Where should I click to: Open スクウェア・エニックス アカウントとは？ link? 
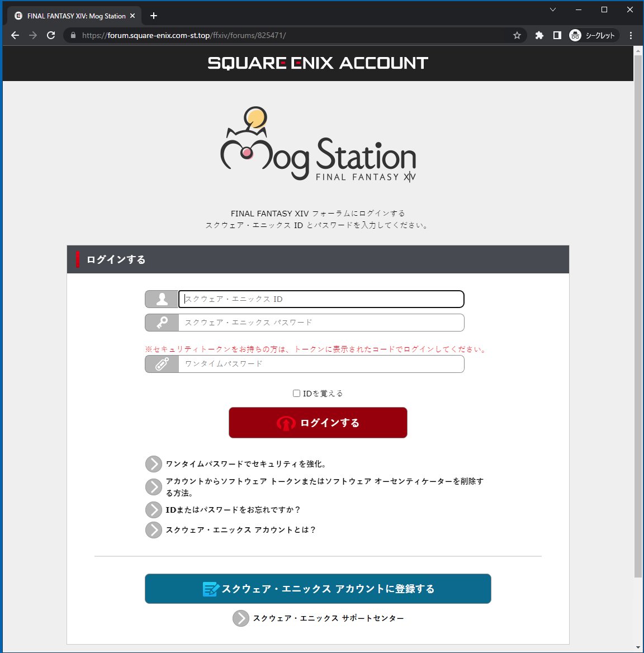pos(241,530)
